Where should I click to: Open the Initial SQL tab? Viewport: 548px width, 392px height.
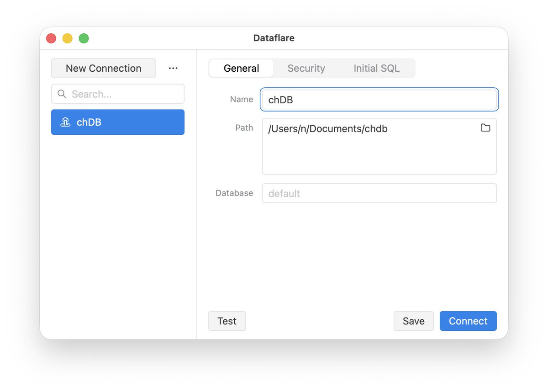376,68
